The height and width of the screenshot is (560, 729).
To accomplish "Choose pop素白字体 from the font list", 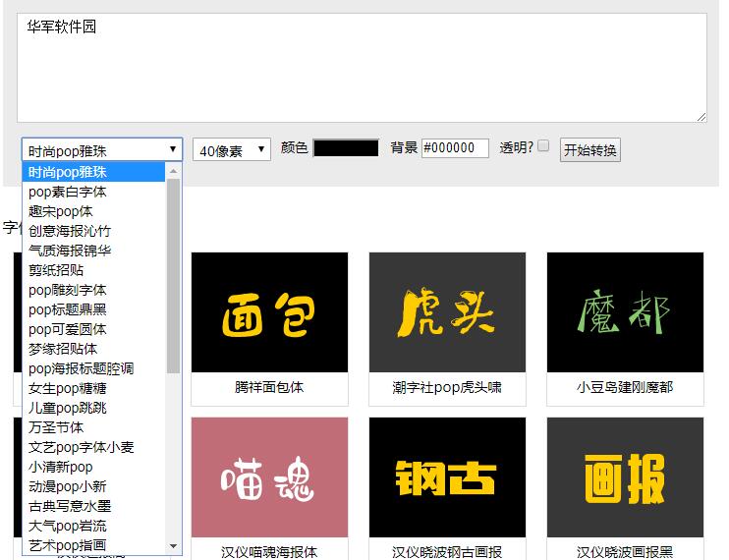I will pos(68,192).
